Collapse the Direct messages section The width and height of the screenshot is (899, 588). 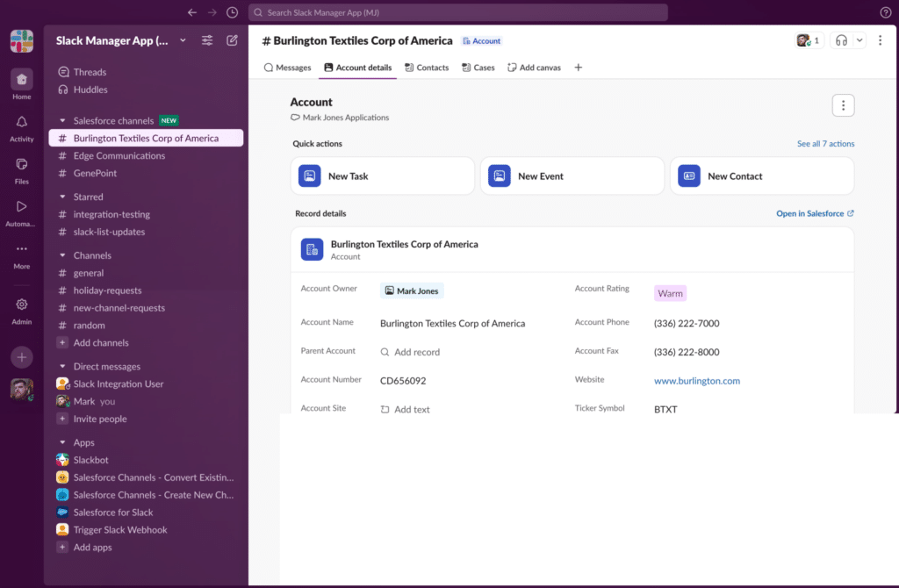point(62,366)
